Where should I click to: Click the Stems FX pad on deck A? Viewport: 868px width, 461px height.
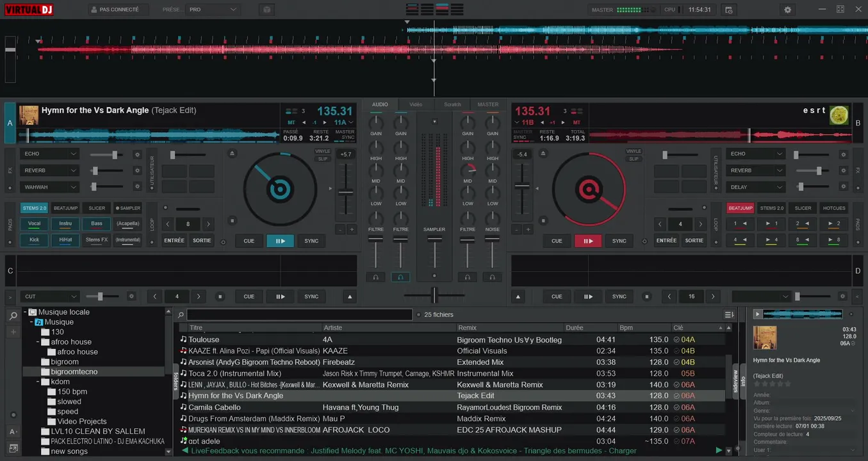97,240
